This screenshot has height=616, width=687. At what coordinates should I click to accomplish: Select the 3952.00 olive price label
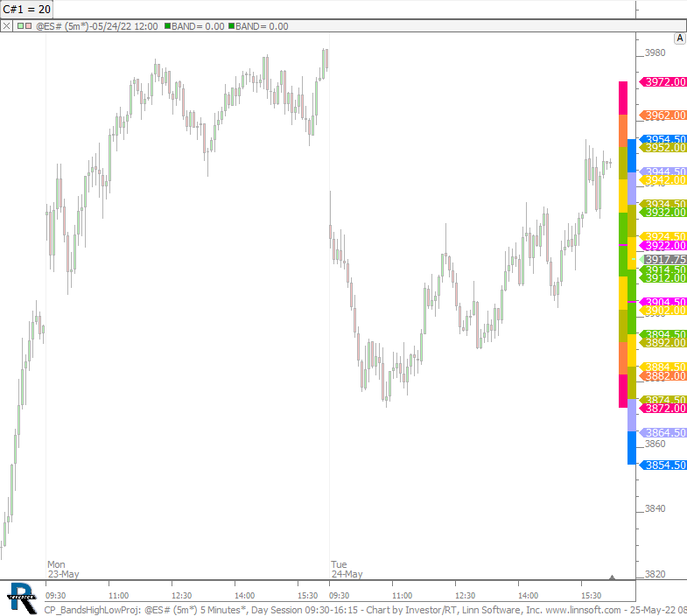pyautogui.click(x=663, y=148)
